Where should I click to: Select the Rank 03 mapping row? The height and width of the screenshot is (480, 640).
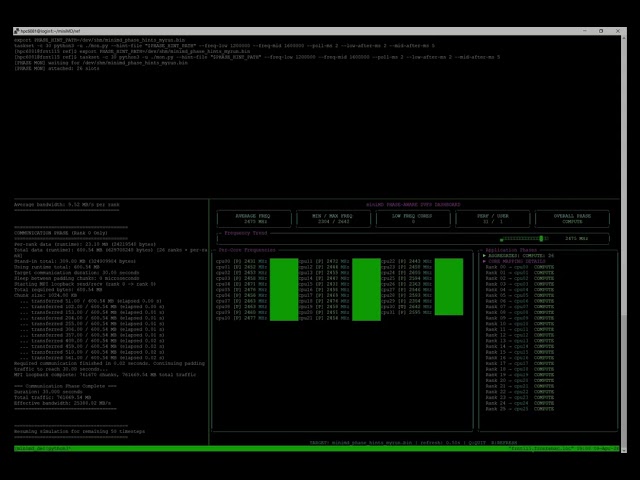519,284
